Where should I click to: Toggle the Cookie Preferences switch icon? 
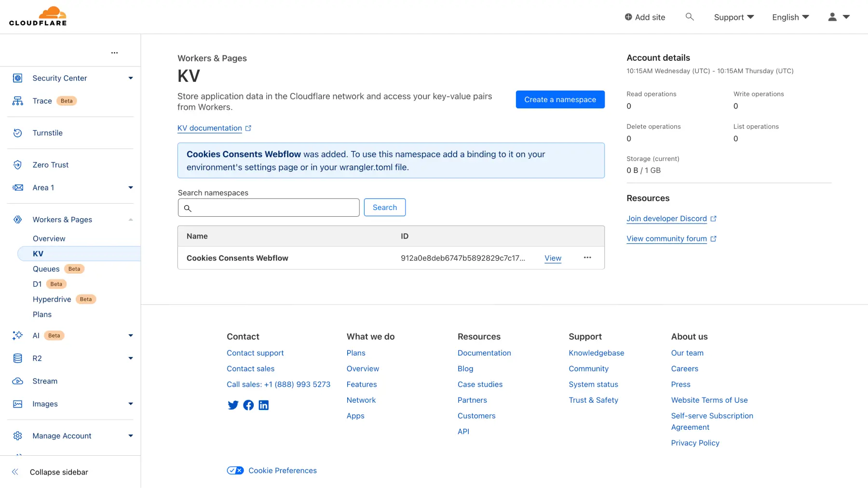click(x=235, y=471)
